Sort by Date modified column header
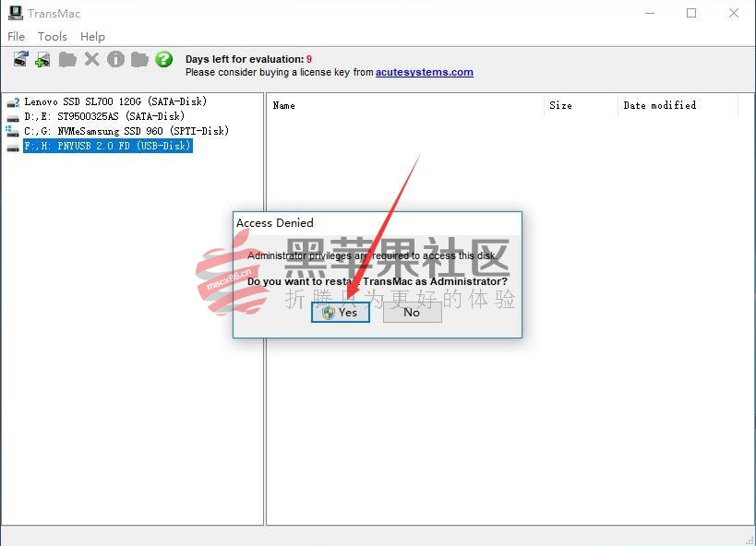Screen dimensions: 756x546 pos(678,105)
